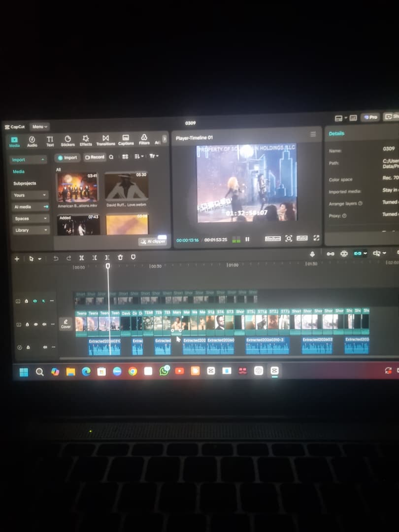The width and height of the screenshot is (399, 532).
Task: Delete right of playhead
Action: pos(107,258)
